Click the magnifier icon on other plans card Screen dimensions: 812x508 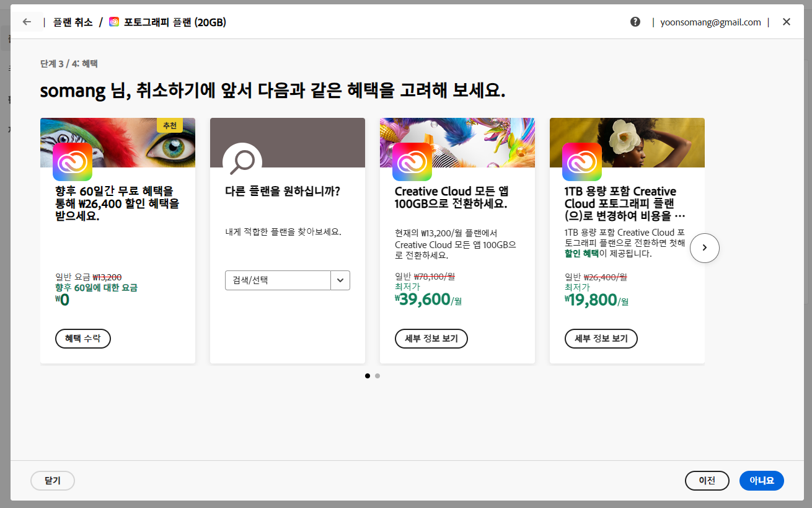(x=242, y=162)
